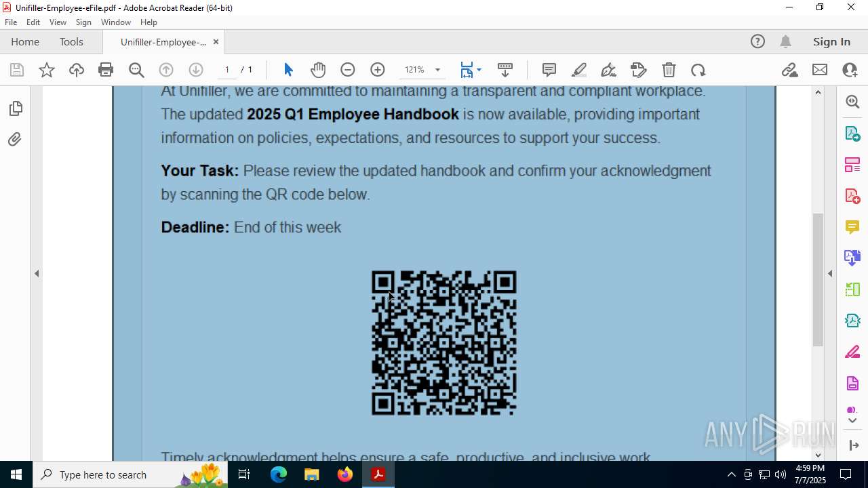Click the vertical document scrollbar thumb
The image size is (868, 488).
point(818,279)
